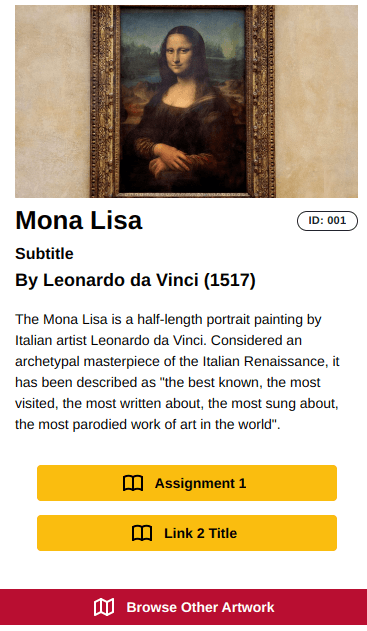
Task: Open the Assignment 1 button
Action: [187, 483]
